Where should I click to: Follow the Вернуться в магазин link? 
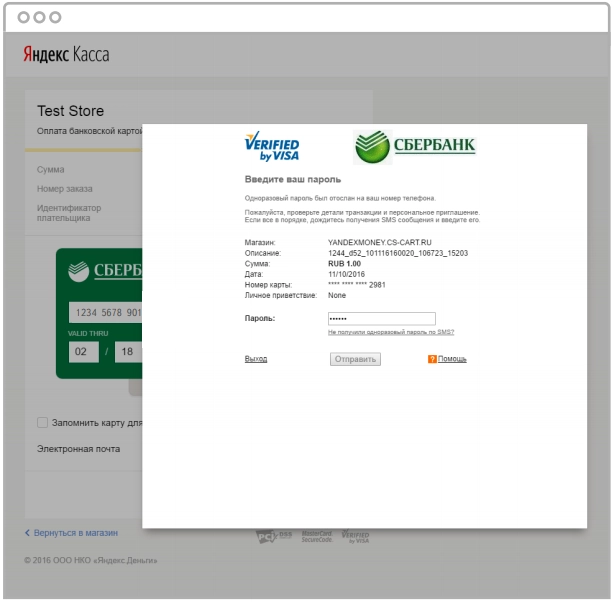[x=75, y=533]
